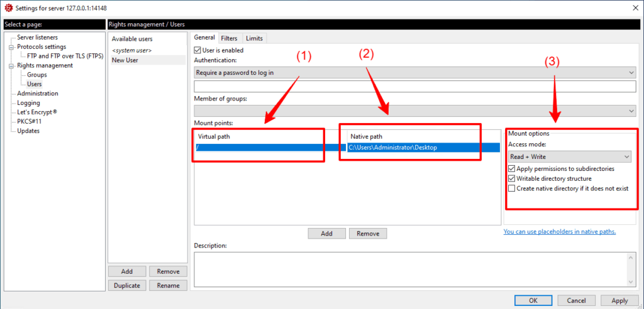The image size is (644, 309).
Task: Disable Writable directory structure option
Action: click(512, 178)
